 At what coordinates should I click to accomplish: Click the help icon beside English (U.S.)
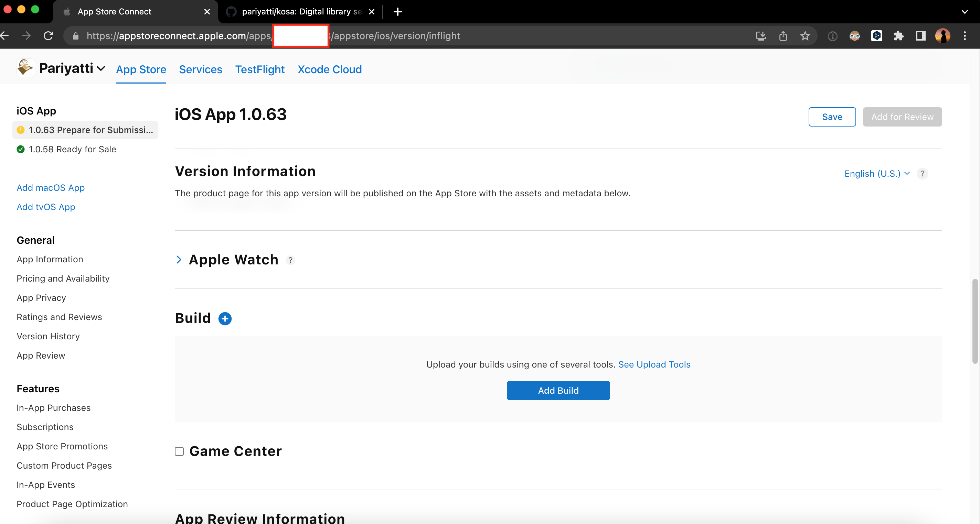[x=922, y=174]
